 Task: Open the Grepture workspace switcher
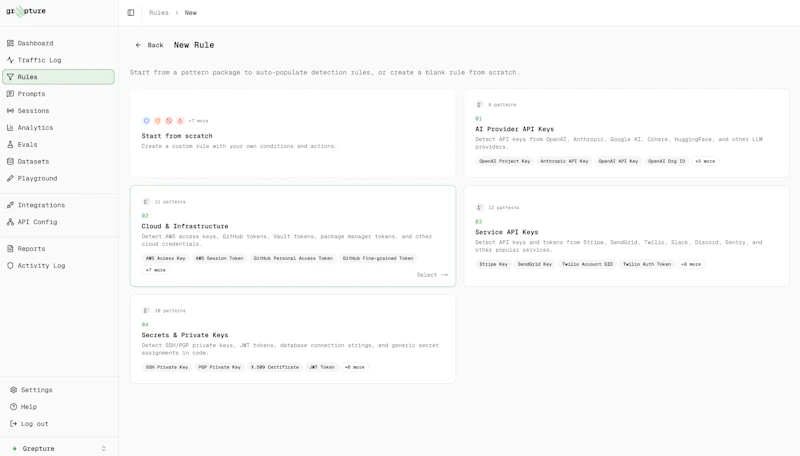point(59,448)
